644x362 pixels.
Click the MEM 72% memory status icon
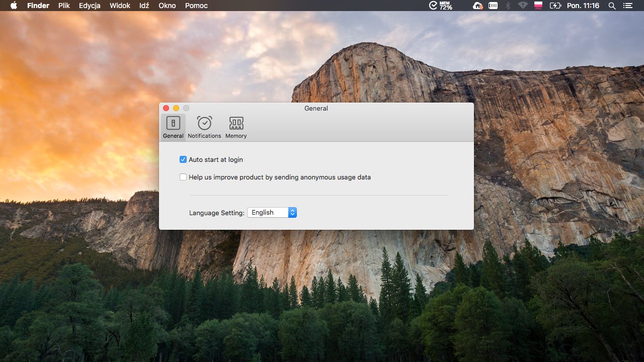click(x=441, y=6)
